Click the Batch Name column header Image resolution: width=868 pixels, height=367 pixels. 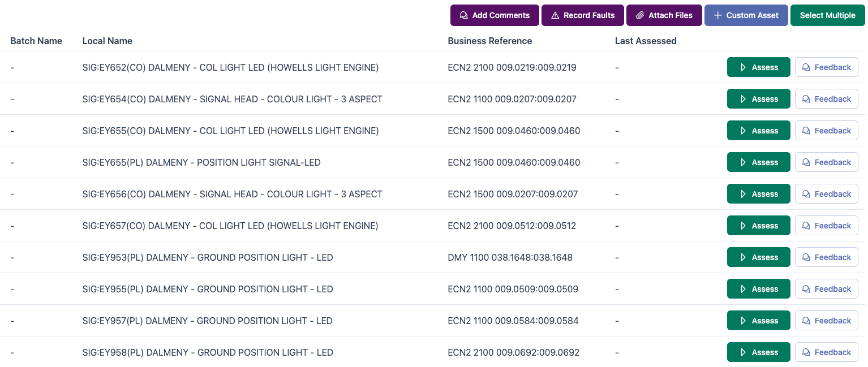tap(36, 41)
